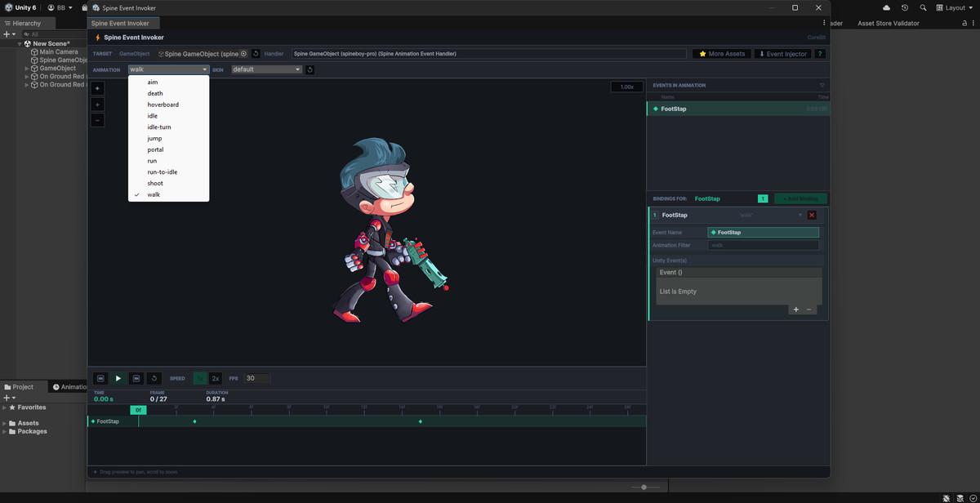The width and height of the screenshot is (980, 503).
Task: Collapse the FootStap binding header arrow
Action: [x=800, y=215]
